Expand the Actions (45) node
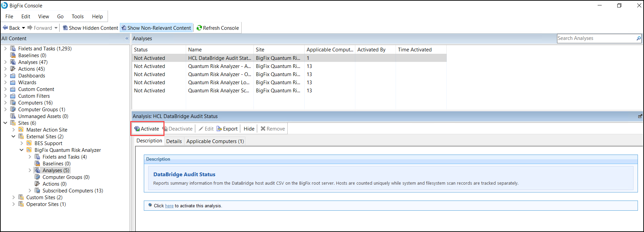Screen dimensions: 644x232 tap(5, 69)
